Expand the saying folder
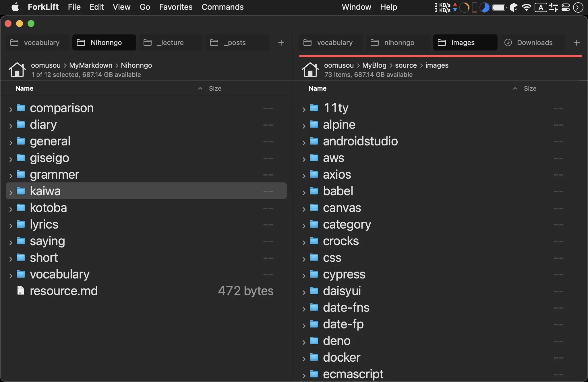Screen dimensions: 588x382 [11, 242]
